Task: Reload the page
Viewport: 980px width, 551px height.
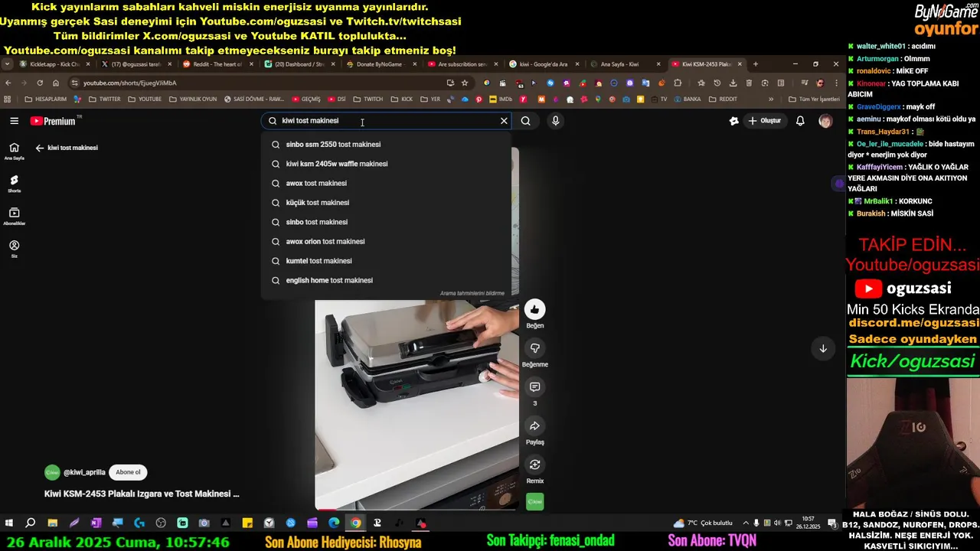Action: [x=40, y=83]
